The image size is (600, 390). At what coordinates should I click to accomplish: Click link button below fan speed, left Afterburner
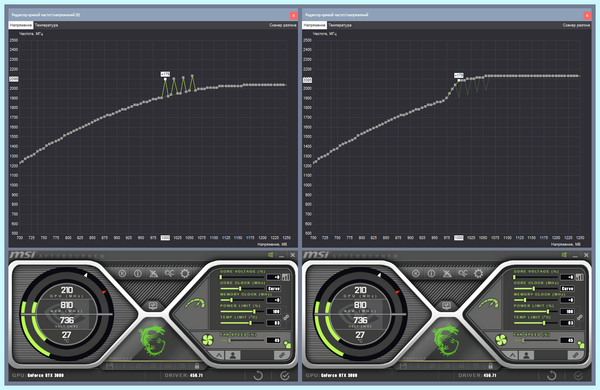[282, 355]
